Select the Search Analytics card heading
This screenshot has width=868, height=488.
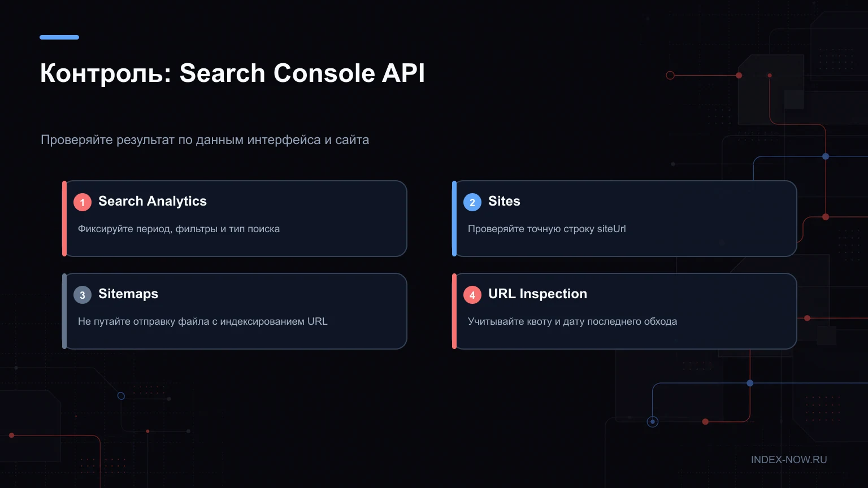(153, 201)
